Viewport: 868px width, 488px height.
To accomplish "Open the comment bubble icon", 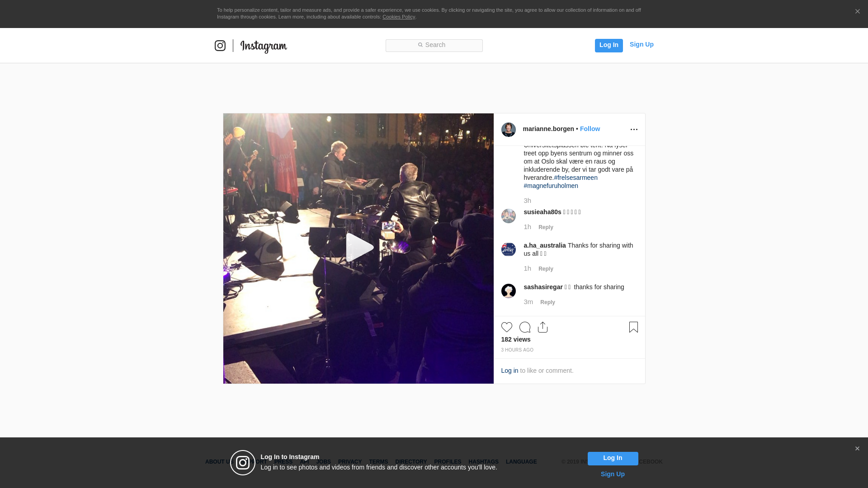I will pos(525,327).
